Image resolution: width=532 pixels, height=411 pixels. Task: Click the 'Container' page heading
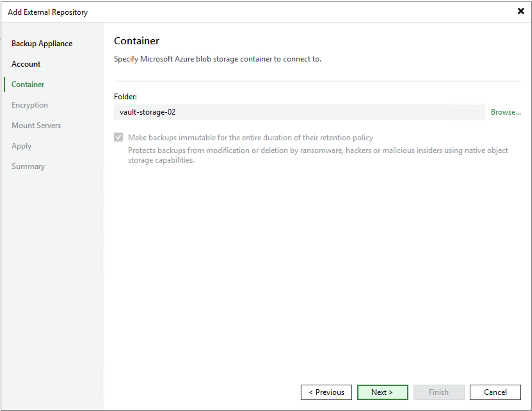pyautogui.click(x=136, y=41)
